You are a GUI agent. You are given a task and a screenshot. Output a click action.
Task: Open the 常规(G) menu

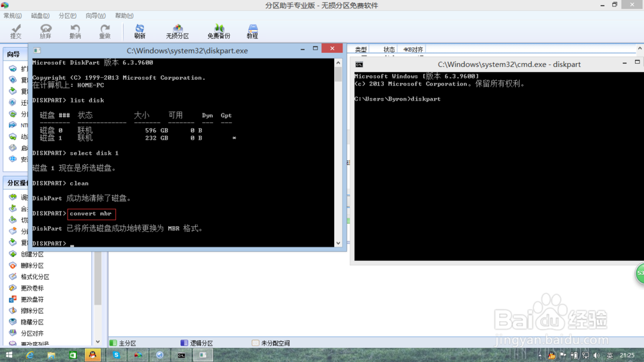click(13, 15)
